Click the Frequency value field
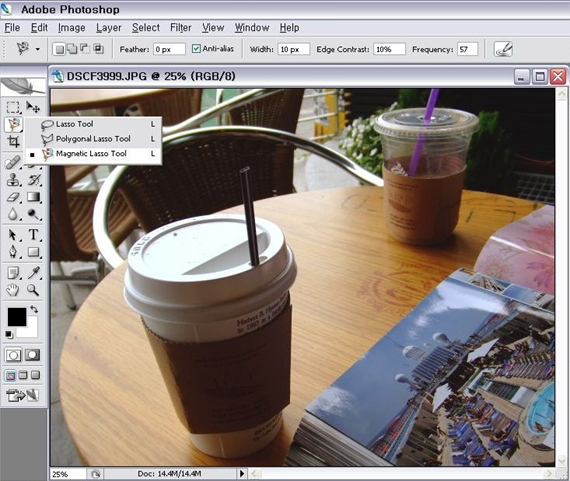570x481 pixels. [x=467, y=49]
